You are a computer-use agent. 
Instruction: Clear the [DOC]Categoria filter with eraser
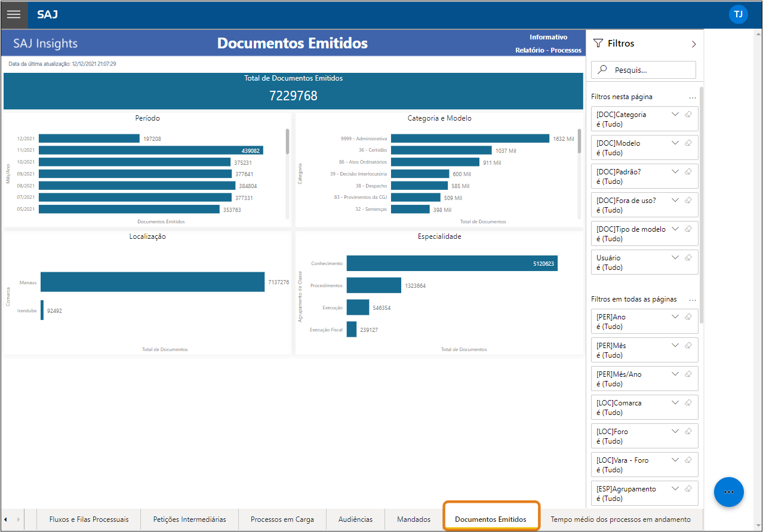(x=688, y=114)
